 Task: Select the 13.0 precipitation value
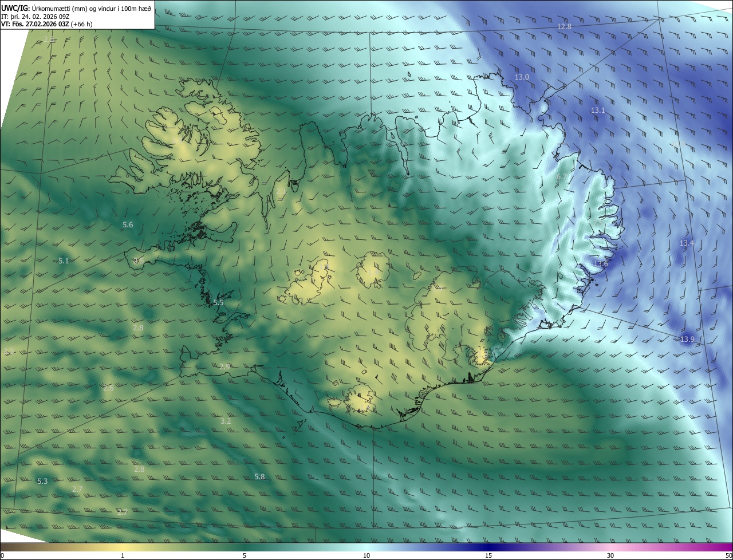522,77
